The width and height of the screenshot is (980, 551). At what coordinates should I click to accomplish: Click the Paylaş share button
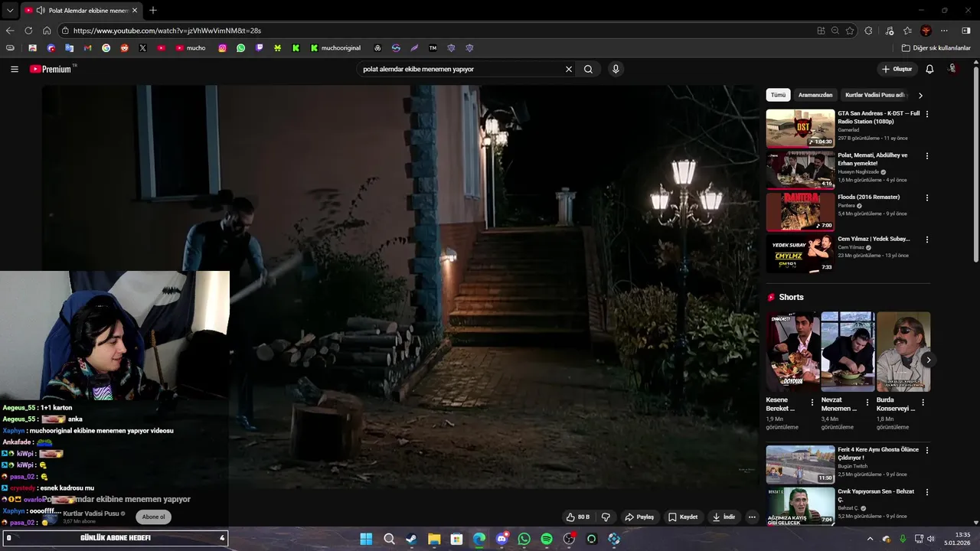(639, 517)
